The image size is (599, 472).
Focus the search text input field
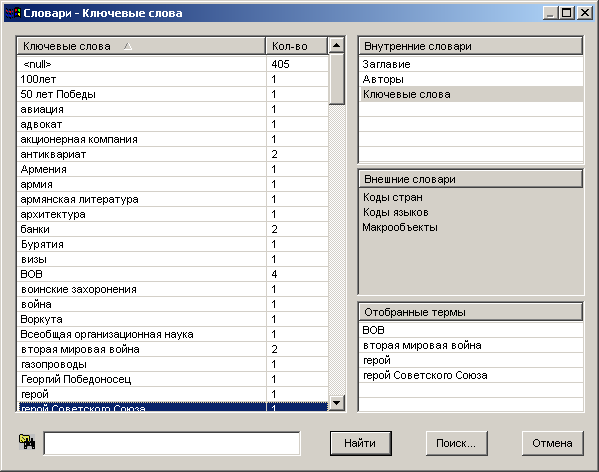pos(172,443)
